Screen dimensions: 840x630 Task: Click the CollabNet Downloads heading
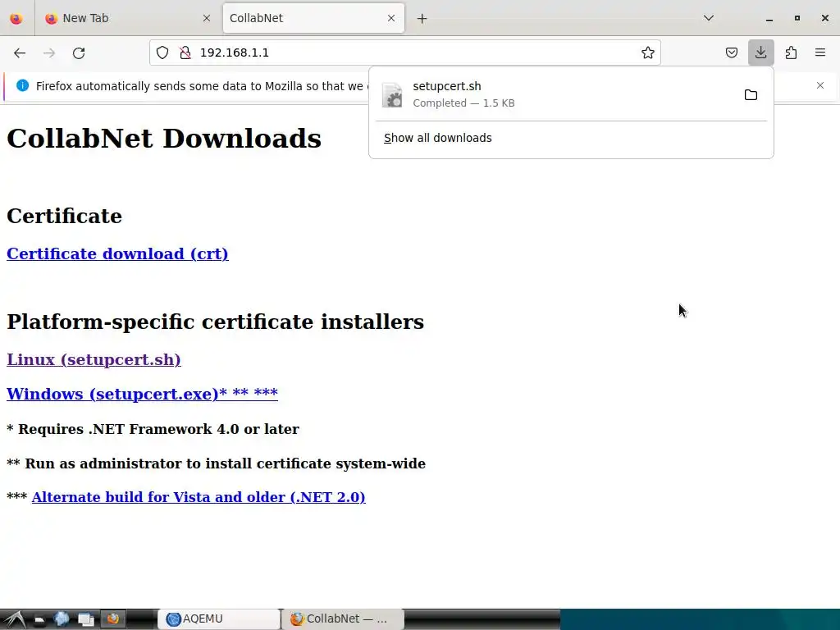164,138
